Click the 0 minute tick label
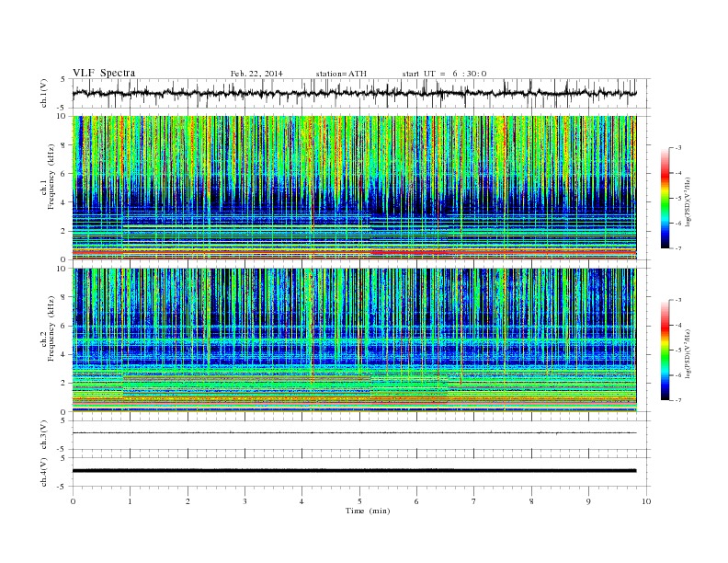The image size is (728, 563). [73, 501]
